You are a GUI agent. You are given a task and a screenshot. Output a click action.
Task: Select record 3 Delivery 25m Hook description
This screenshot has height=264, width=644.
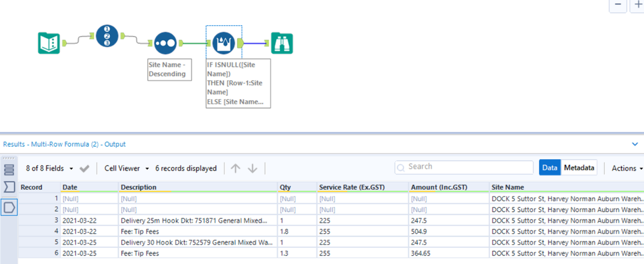(x=198, y=220)
